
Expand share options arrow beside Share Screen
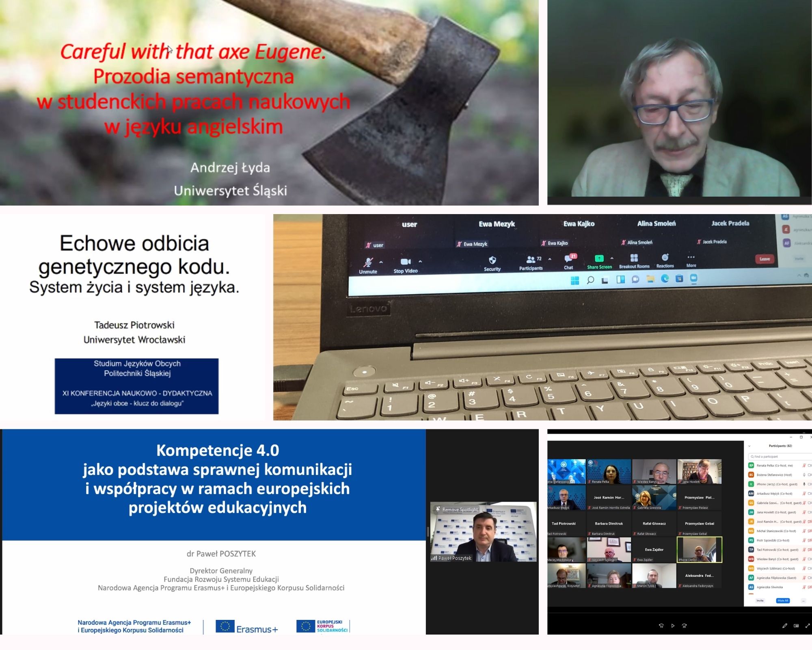612,258
